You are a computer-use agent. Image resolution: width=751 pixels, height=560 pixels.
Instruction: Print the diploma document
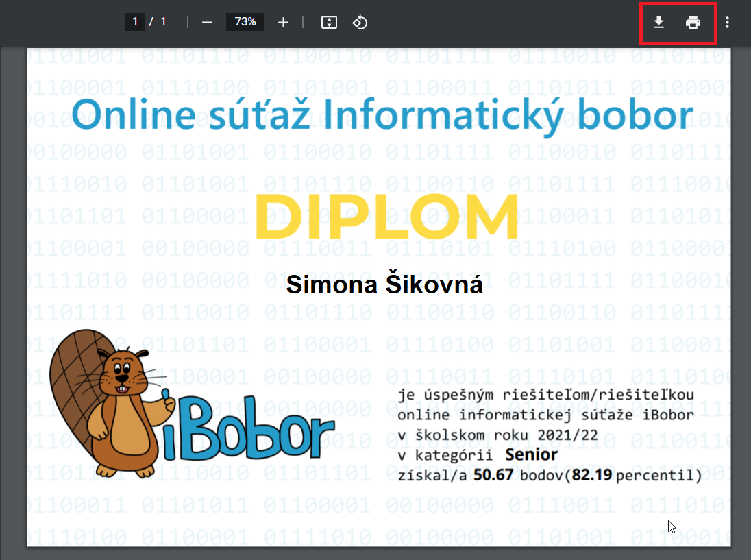pos(693,22)
